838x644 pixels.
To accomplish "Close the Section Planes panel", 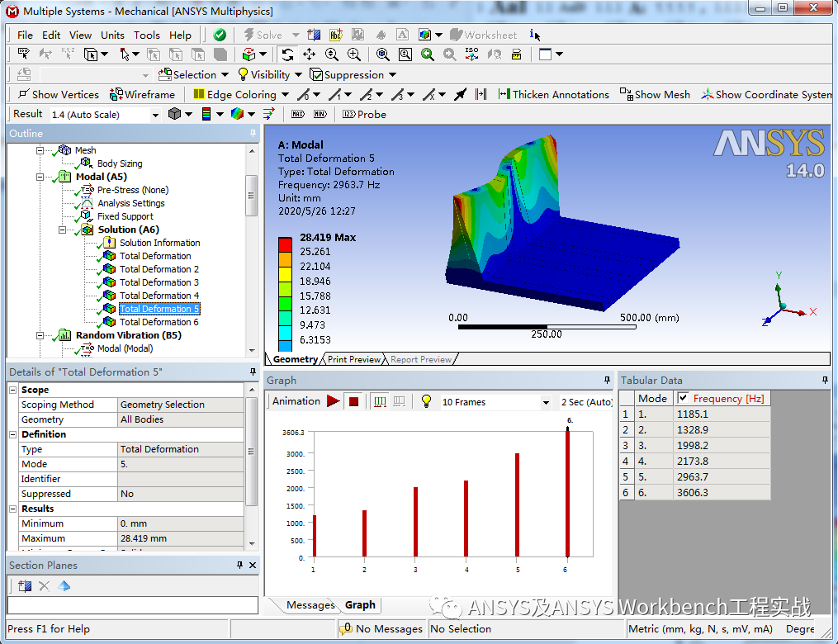I will pos(253,565).
